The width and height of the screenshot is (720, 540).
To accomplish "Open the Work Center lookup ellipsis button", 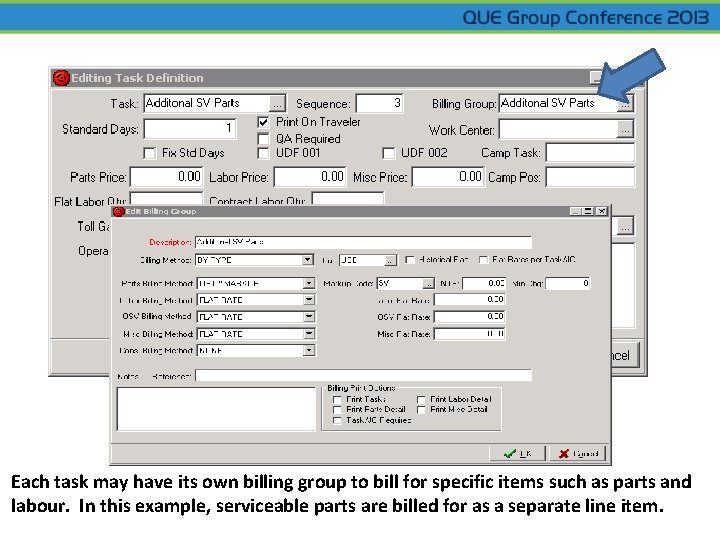I will point(625,129).
